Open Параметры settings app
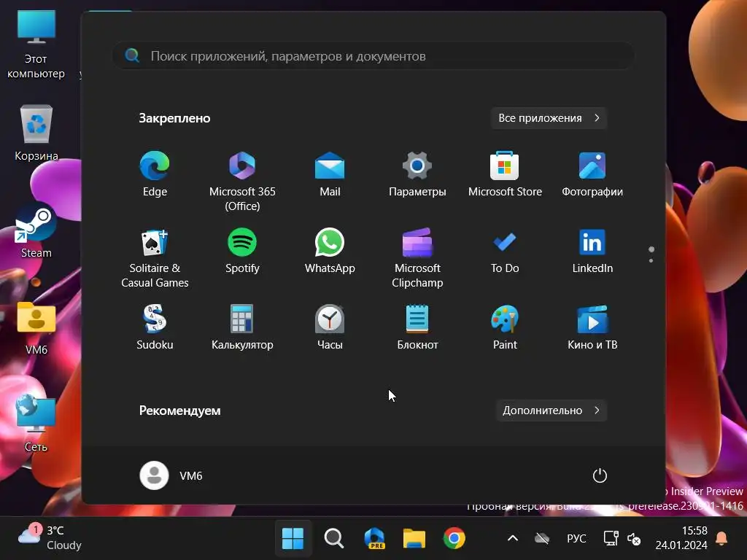This screenshot has width=747, height=560. tap(417, 174)
